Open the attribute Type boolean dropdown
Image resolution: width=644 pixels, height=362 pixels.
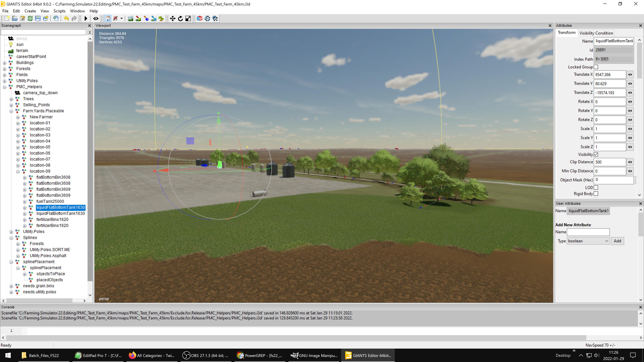[588, 241]
